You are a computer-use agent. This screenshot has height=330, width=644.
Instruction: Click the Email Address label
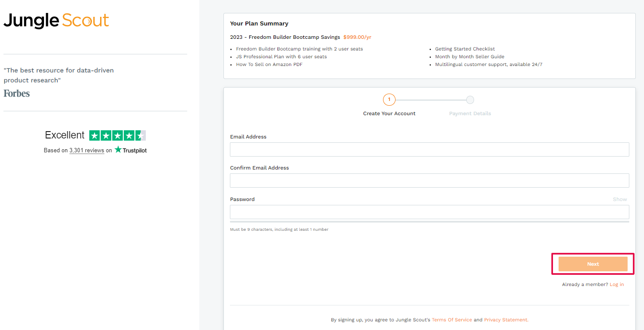coord(248,137)
